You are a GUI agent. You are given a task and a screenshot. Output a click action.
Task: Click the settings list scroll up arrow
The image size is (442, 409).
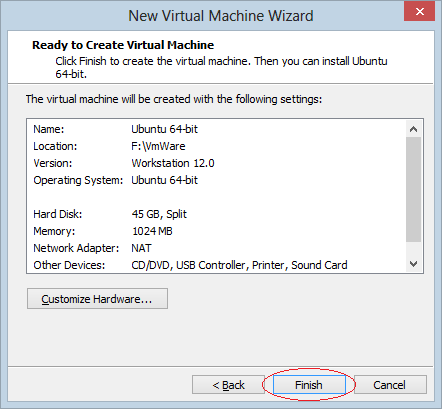[x=413, y=129]
